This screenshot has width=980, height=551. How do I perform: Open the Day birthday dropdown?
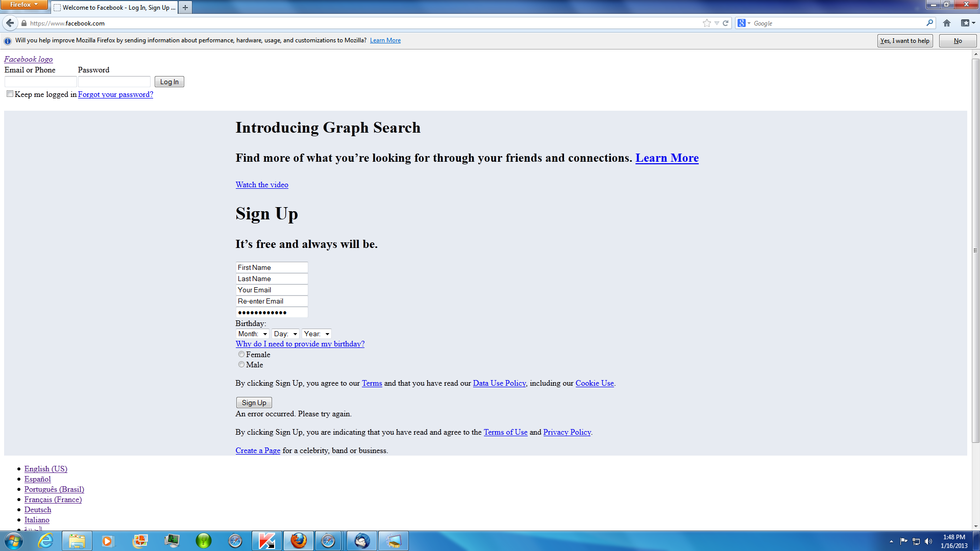point(285,334)
